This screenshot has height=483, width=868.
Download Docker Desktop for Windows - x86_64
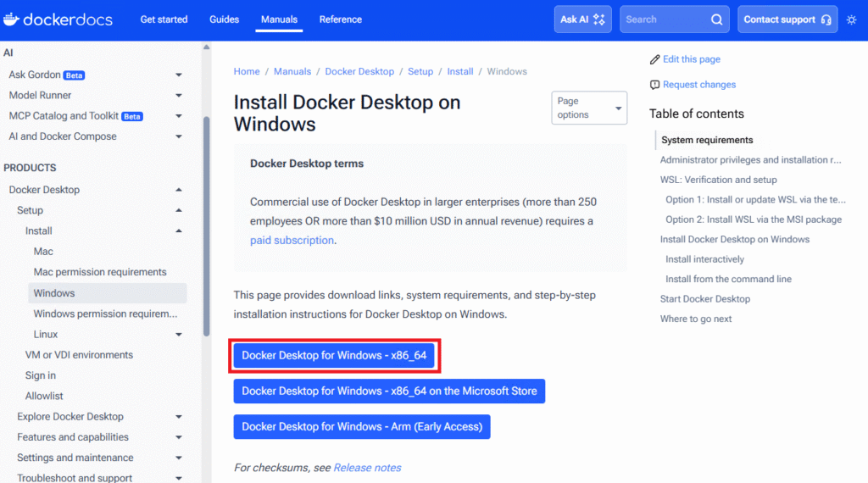334,356
